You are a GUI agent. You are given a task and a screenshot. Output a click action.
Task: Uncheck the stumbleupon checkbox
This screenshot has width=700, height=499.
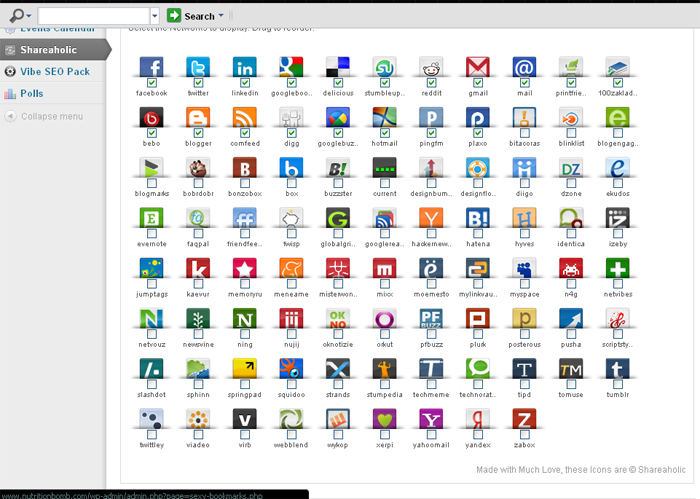coord(385,83)
